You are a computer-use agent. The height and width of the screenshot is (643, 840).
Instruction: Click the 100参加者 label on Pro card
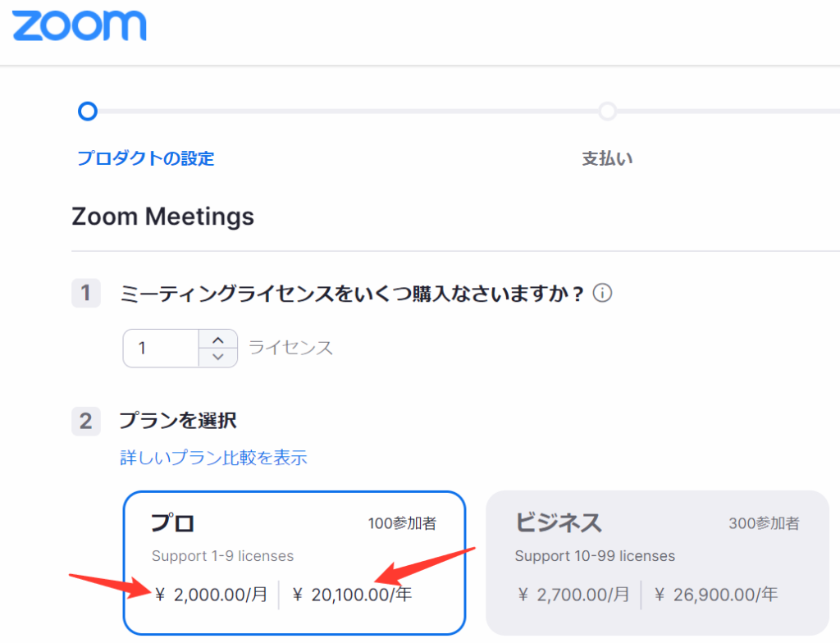click(x=402, y=523)
